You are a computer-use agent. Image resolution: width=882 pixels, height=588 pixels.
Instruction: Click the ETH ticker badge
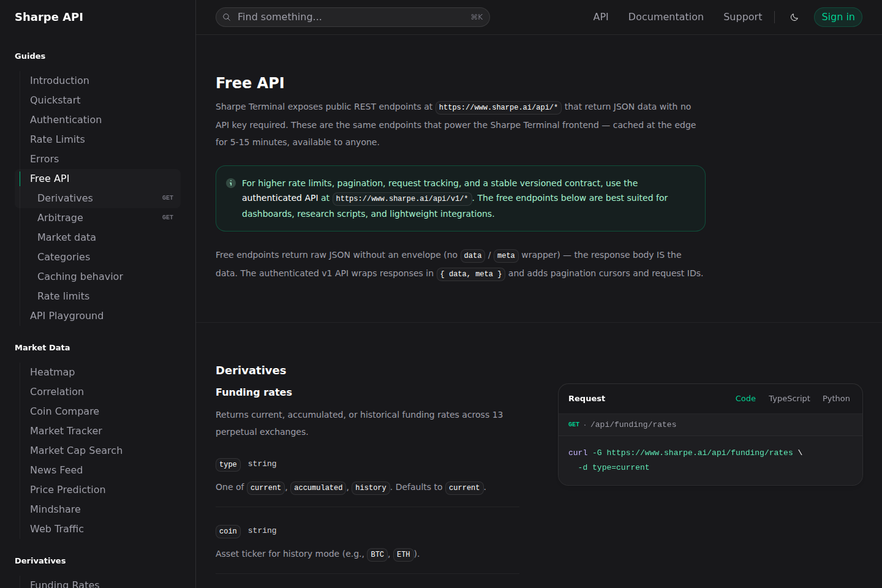tap(404, 554)
